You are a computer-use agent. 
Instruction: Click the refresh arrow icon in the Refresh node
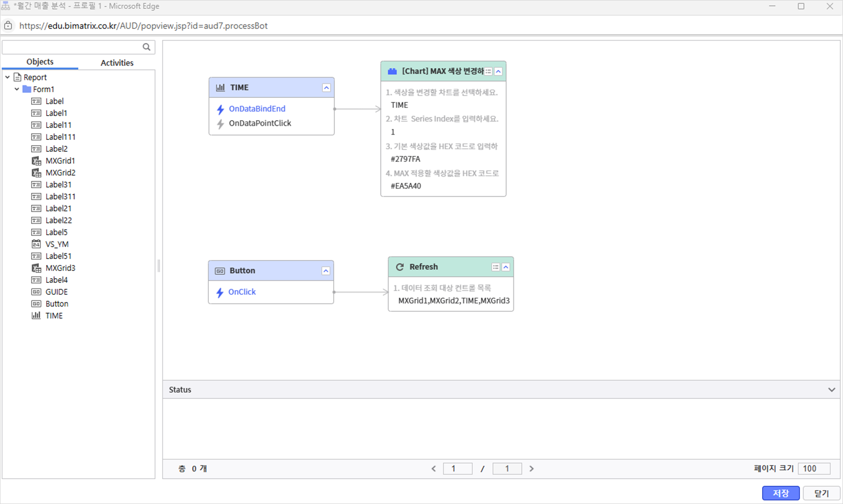(399, 267)
